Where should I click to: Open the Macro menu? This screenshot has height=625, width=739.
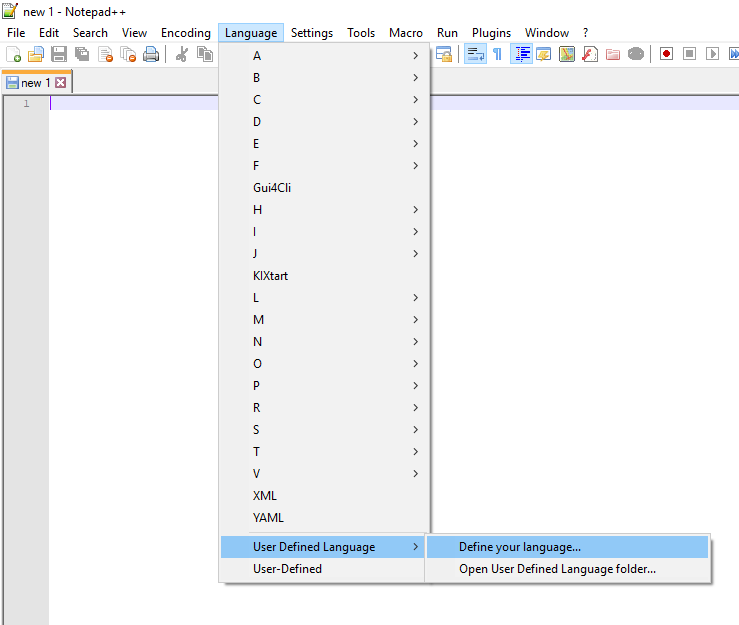point(406,33)
